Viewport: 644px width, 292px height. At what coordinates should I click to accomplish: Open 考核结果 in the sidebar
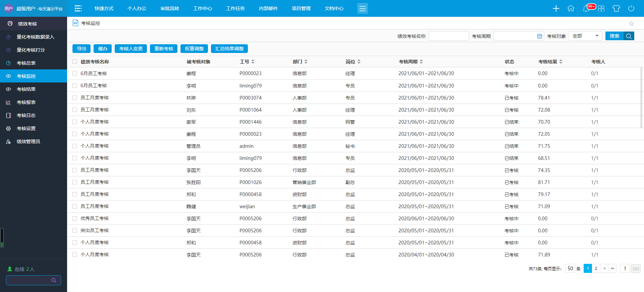coord(26,89)
